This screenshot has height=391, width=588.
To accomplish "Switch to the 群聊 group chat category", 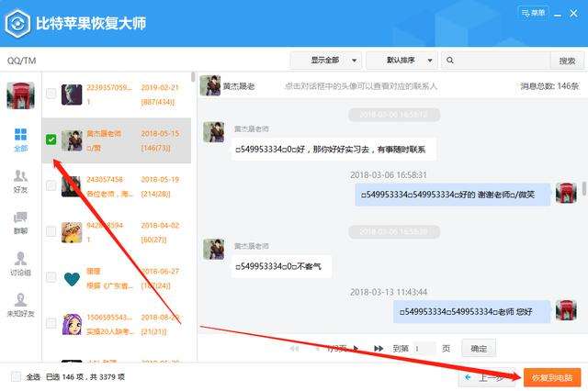I will click(20, 223).
